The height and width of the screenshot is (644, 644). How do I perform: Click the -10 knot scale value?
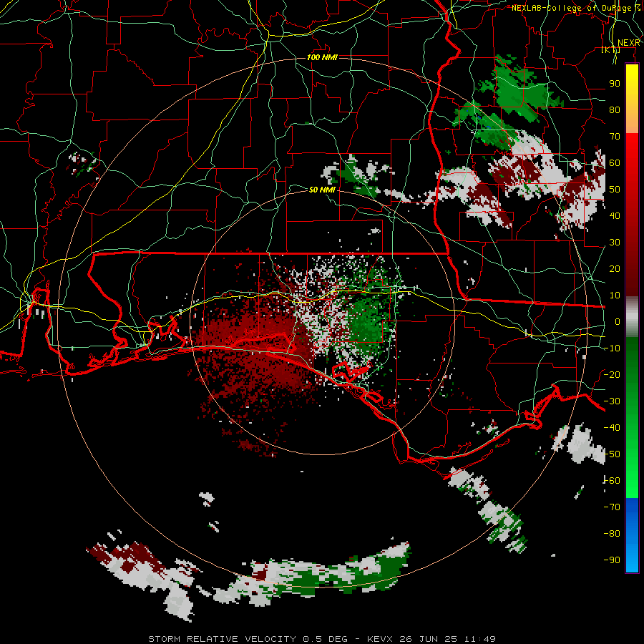point(612,348)
